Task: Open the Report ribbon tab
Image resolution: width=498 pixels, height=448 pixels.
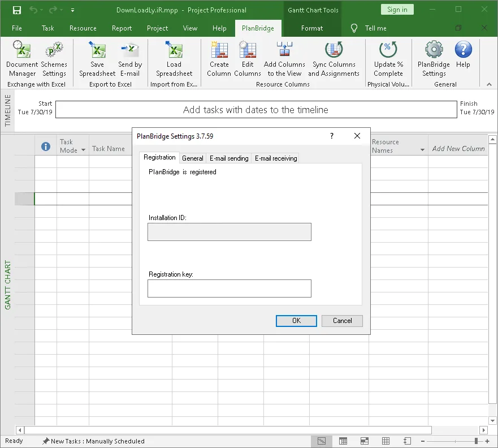Action: (122, 28)
